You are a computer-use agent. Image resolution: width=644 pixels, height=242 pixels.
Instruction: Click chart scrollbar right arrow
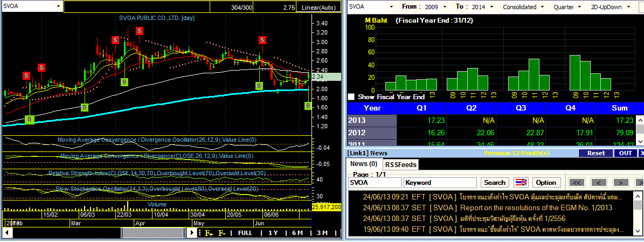point(192,232)
